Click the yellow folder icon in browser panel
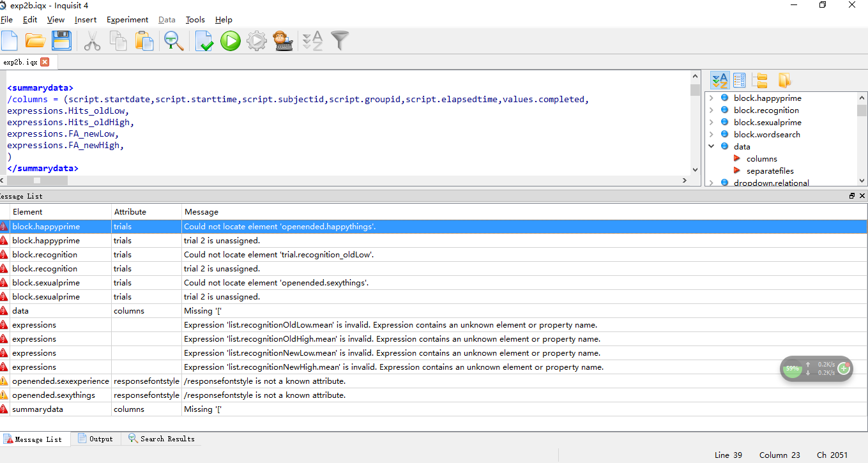The image size is (868, 463). point(784,80)
